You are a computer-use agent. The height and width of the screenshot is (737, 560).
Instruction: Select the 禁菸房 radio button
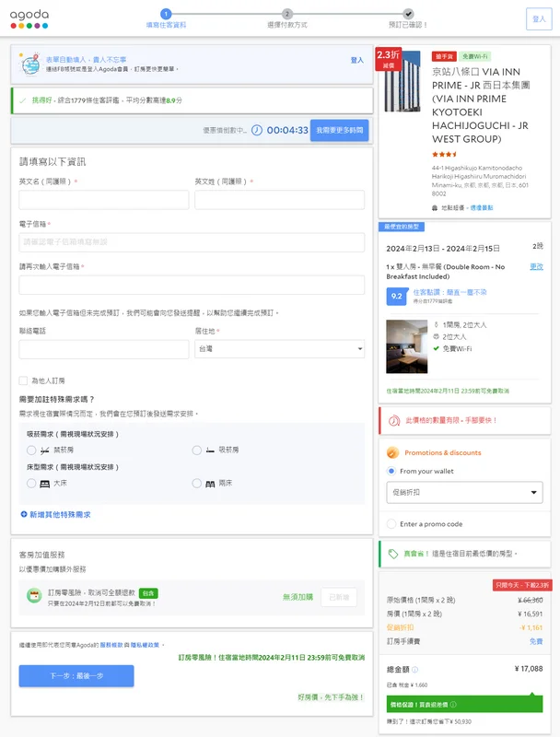(x=31, y=450)
